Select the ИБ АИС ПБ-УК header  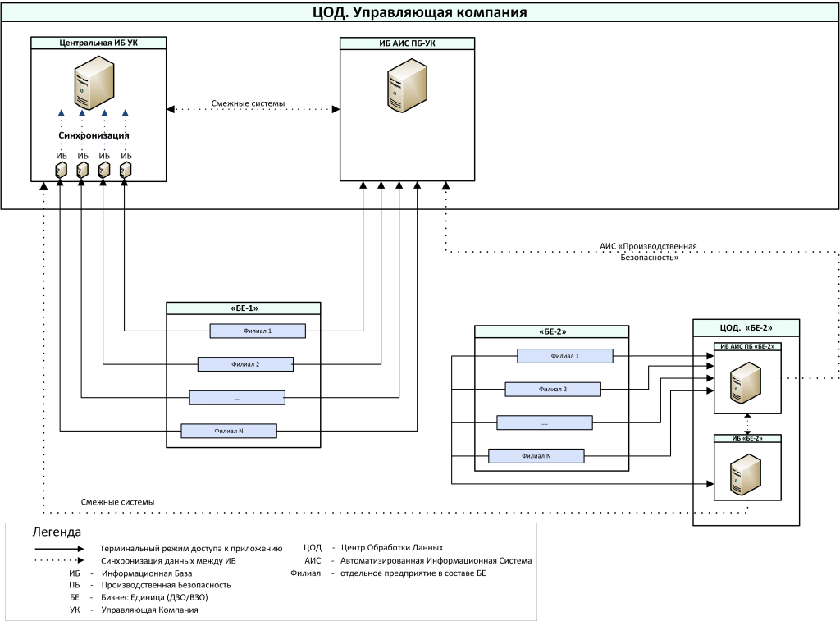tap(406, 43)
